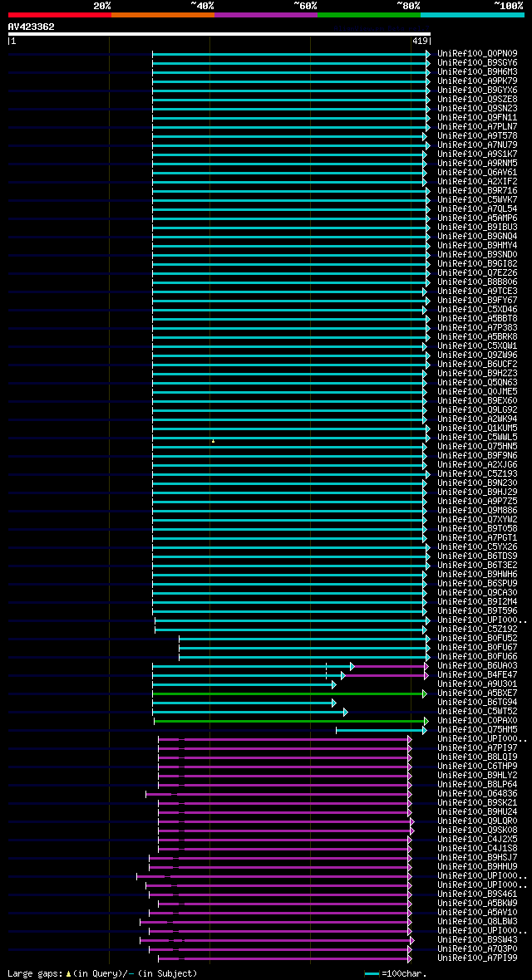Select hit label UniRef100_Q6AV61
The image size is (532, 980).
tap(477, 173)
